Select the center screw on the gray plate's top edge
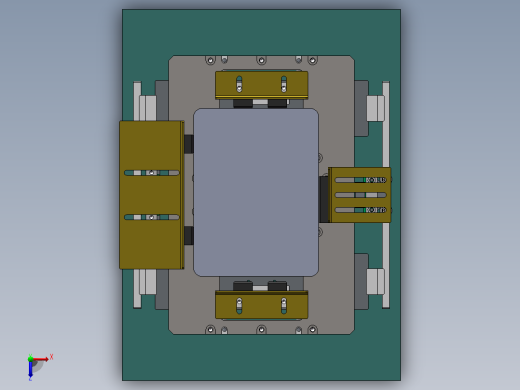This screenshot has width=520, height=390. pos(261,60)
